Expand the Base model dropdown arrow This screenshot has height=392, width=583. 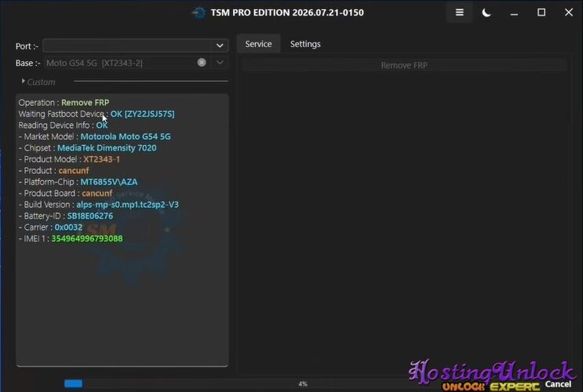pos(220,63)
